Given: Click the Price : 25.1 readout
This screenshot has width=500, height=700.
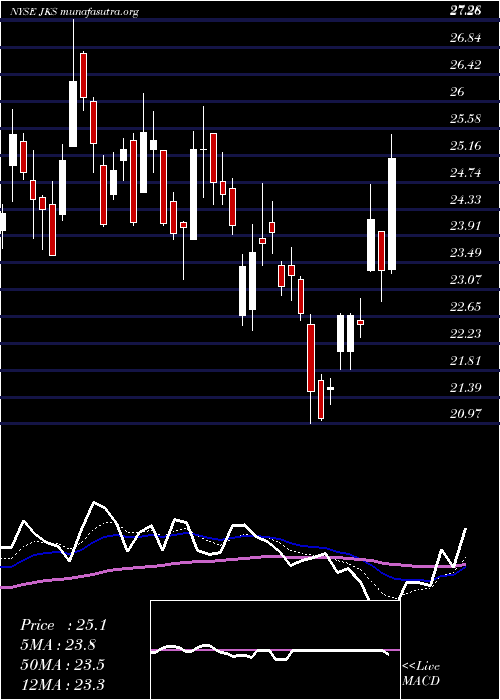Looking at the screenshot, I should coord(63,625).
